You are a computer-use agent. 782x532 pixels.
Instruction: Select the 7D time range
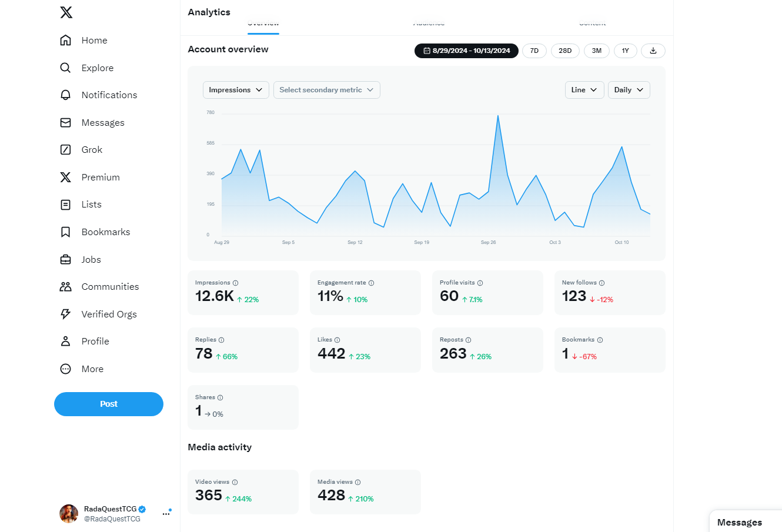pos(534,51)
